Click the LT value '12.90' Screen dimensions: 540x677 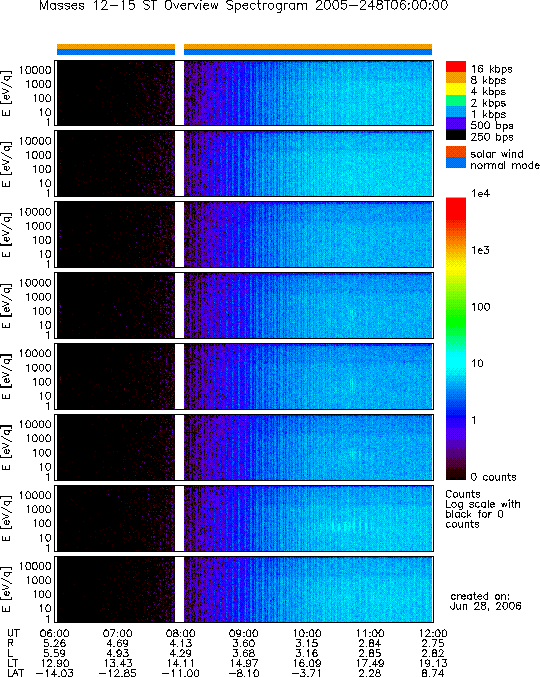pos(54,663)
